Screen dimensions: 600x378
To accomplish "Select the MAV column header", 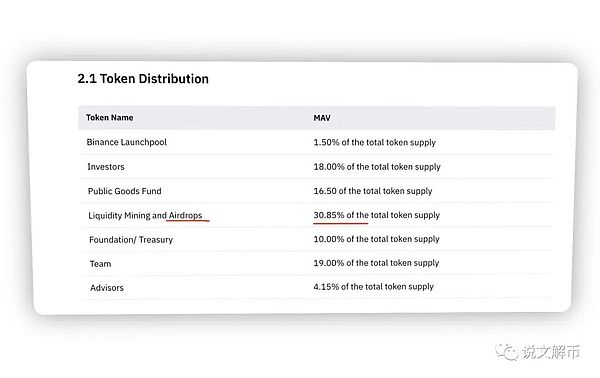I will 322,118.
